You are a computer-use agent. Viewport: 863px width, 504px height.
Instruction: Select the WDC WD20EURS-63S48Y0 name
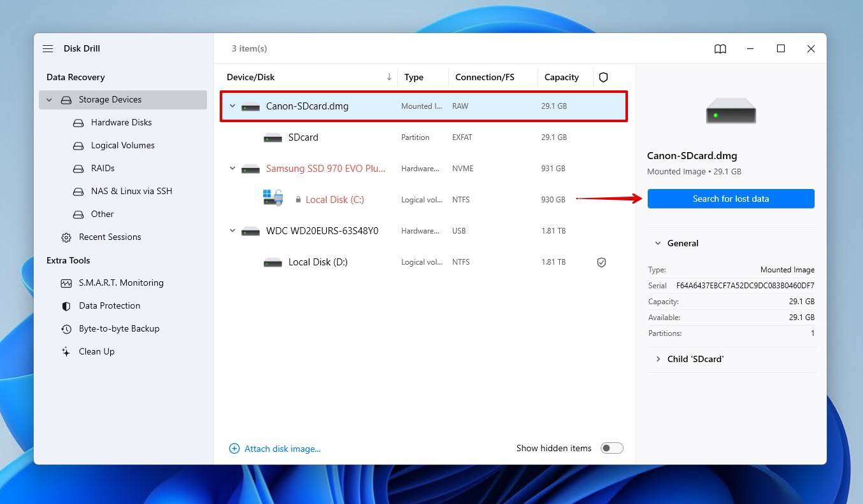click(322, 231)
